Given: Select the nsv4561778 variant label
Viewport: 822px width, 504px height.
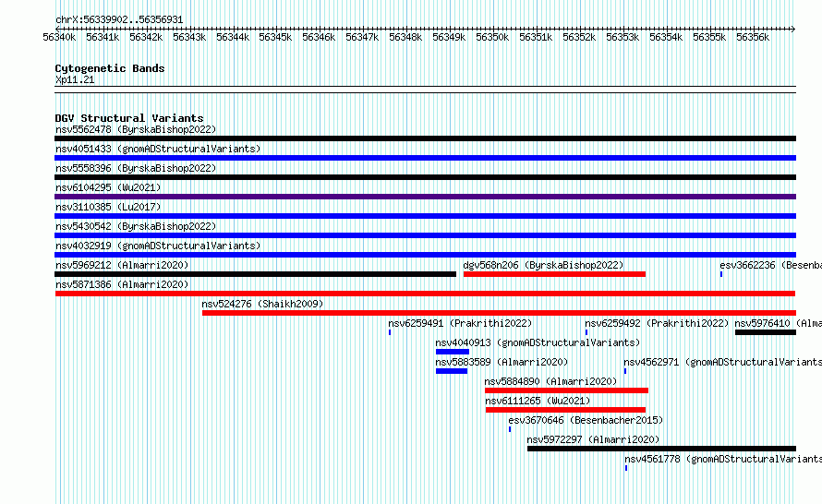Looking at the screenshot, I should tap(723, 459).
